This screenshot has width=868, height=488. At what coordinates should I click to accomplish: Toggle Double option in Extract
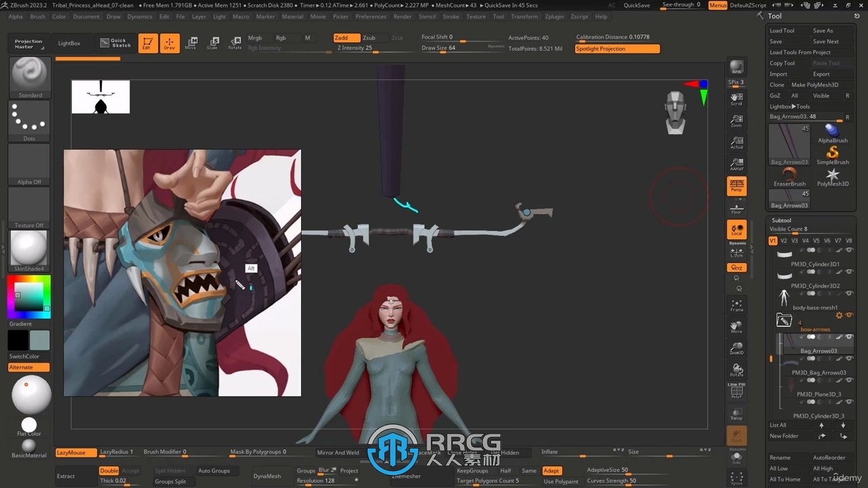(109, 470)
